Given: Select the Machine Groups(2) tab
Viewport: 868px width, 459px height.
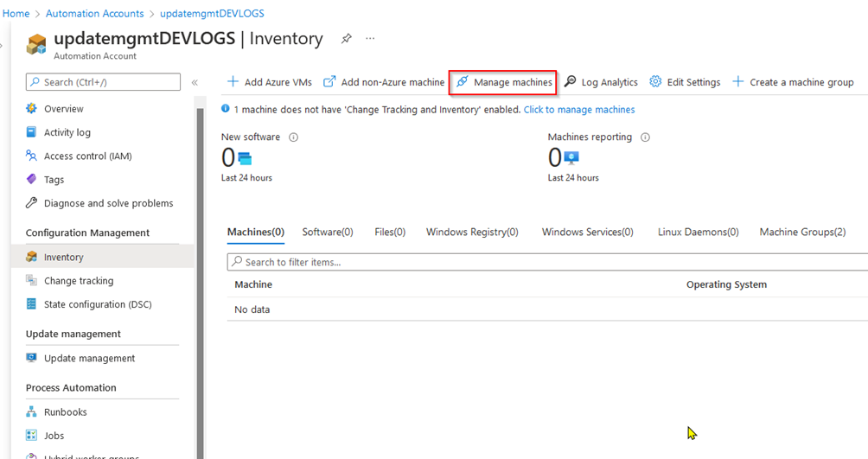Looking at the screenshot, I should [802, 232].
